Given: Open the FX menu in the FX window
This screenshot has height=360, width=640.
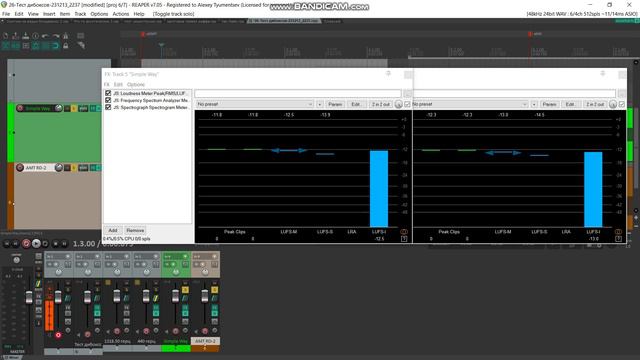Looking at the screenshot, I should [x=107, y=84].
